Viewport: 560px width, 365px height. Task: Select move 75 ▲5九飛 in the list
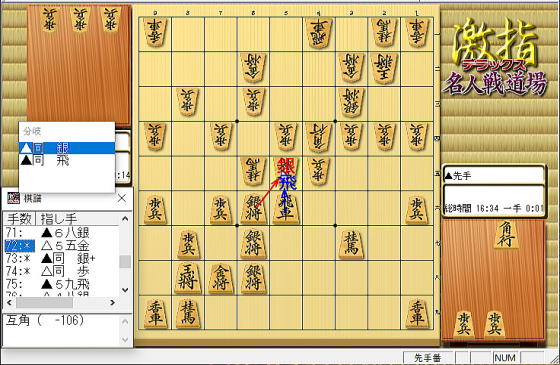61,284
